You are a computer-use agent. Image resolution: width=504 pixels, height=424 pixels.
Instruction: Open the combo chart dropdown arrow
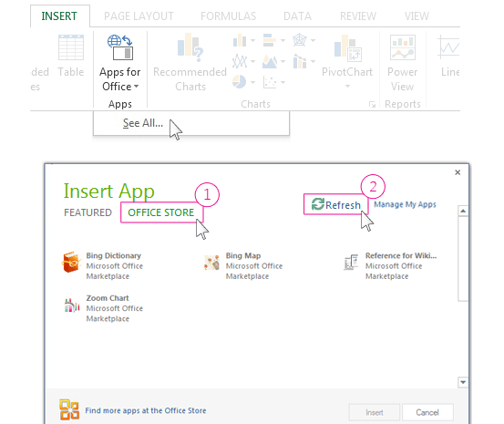[314, 61]
